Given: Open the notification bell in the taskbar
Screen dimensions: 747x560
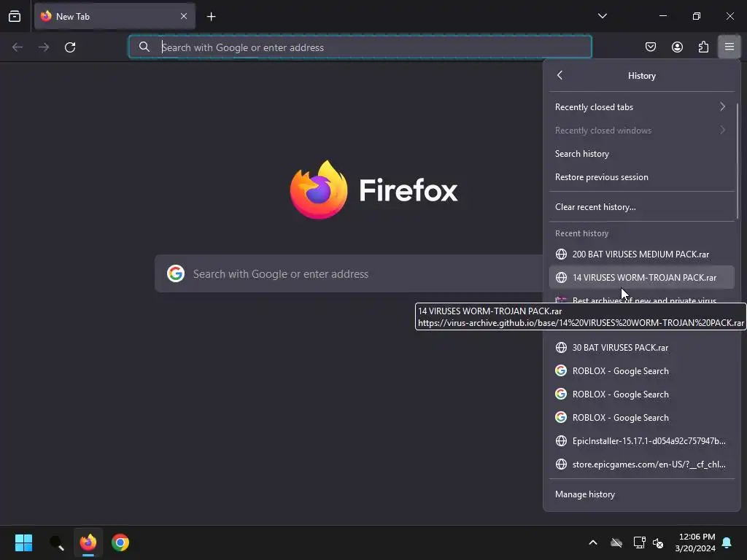Looking at the screenshot, I should coord(727,542).
